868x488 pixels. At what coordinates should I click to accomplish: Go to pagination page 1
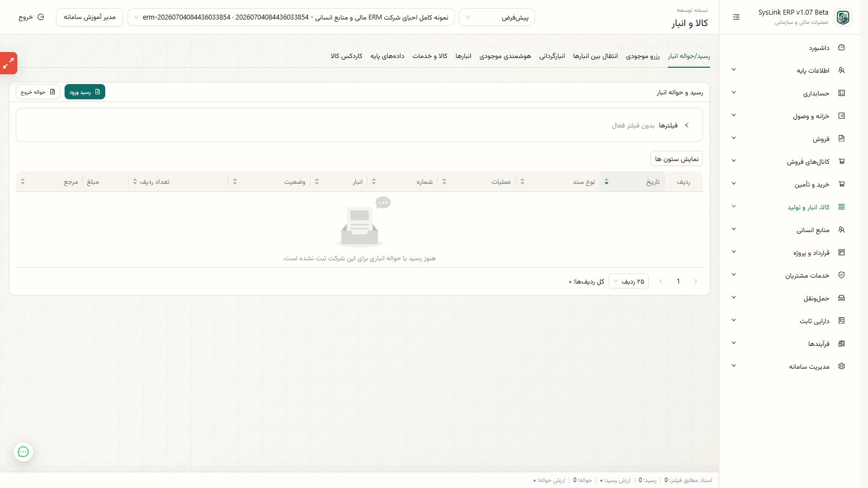tap(678, 281)
